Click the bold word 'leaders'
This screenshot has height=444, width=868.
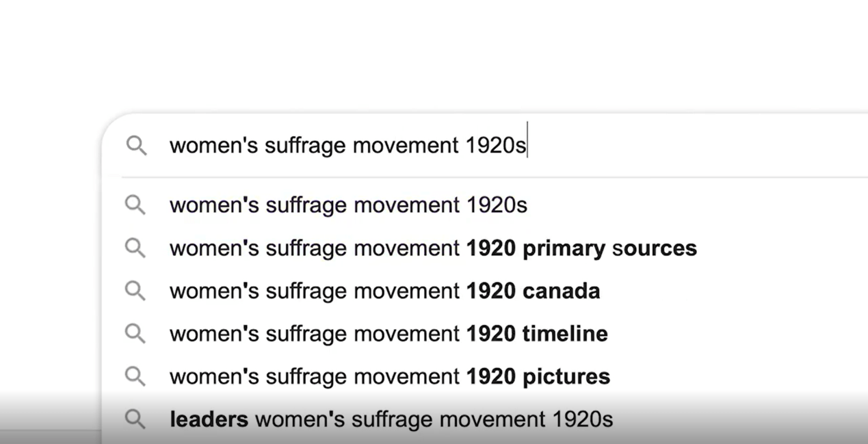click(x=209, y=419)
